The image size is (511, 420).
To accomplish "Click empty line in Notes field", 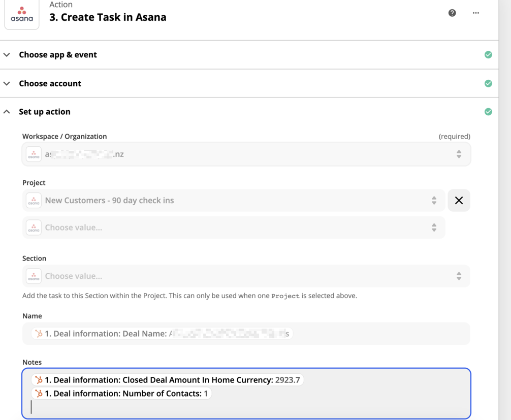I will [x=246, y=407].
